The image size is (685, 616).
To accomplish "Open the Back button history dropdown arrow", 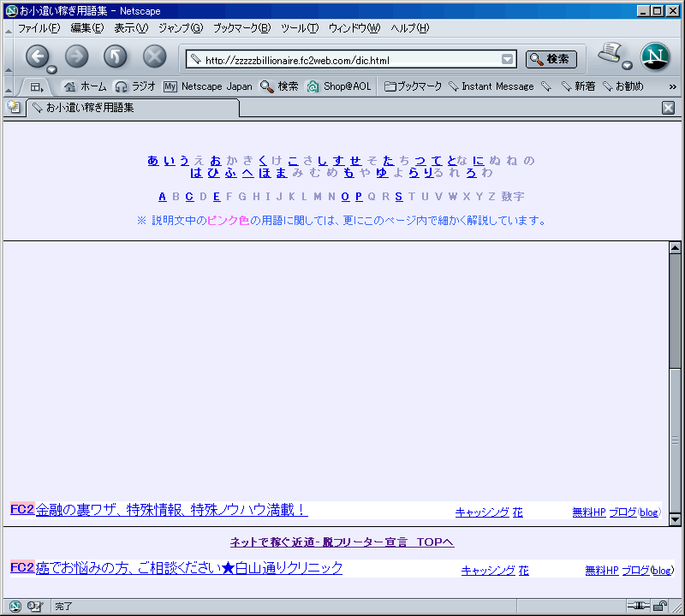I will tap(52, 69).
